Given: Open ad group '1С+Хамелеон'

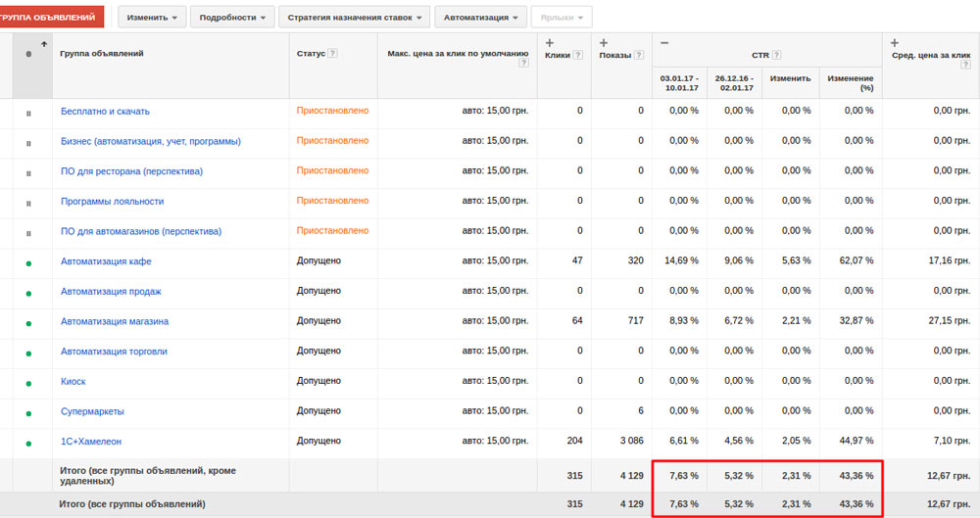Looking at the screenshot, I should [91, 442].
